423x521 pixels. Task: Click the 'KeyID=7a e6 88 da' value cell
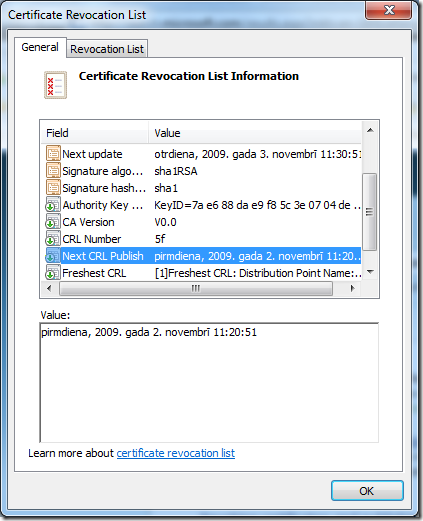click(x=257, y=205)
